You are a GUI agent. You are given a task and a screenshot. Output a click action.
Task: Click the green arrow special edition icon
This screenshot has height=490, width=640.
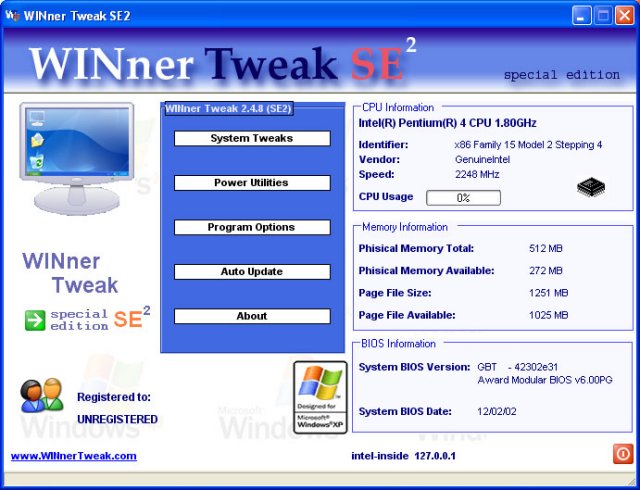[35, 320]
